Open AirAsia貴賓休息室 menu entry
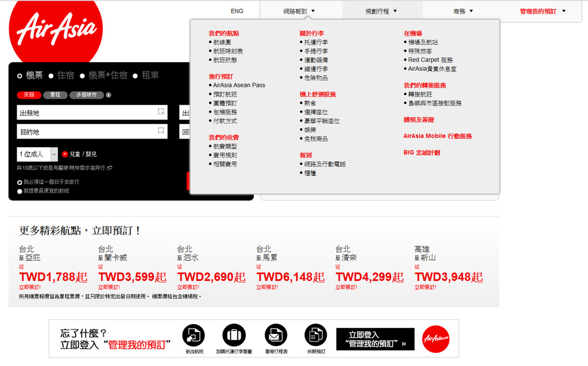The height and width of the screenshot is (366, 588). click(432, 69)
